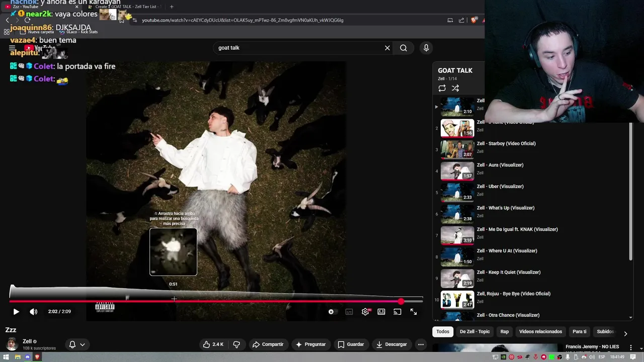Click the red playhead on the progress bar

click(400, 302)
